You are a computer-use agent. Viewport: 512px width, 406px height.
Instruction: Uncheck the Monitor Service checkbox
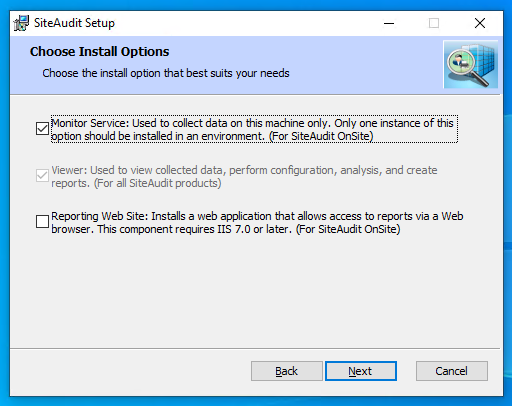click(x=42, y=129)
